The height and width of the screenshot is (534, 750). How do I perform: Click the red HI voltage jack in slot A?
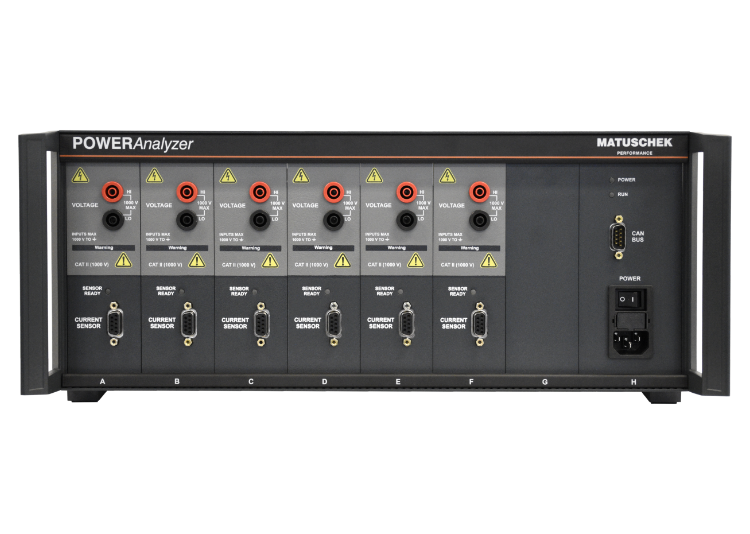(x=112, y=192)
